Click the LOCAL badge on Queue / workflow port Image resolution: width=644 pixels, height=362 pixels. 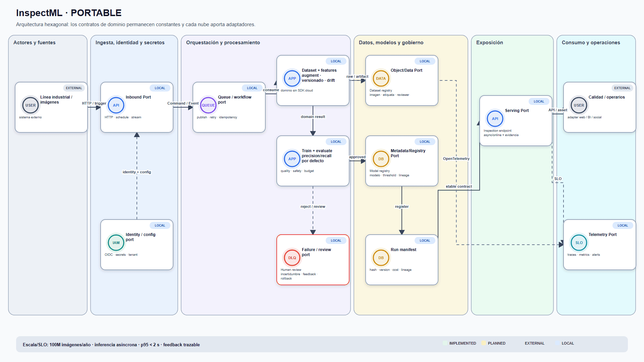coord(252,88)
